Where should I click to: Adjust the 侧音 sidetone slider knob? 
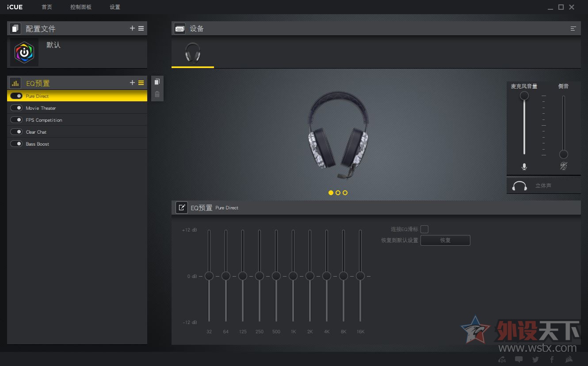coord(564,154)
